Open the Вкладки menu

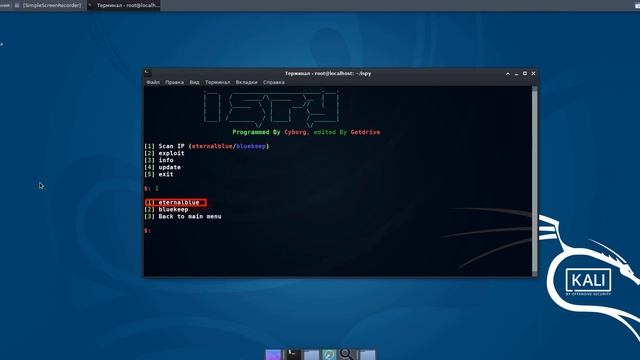pos(247,82)
